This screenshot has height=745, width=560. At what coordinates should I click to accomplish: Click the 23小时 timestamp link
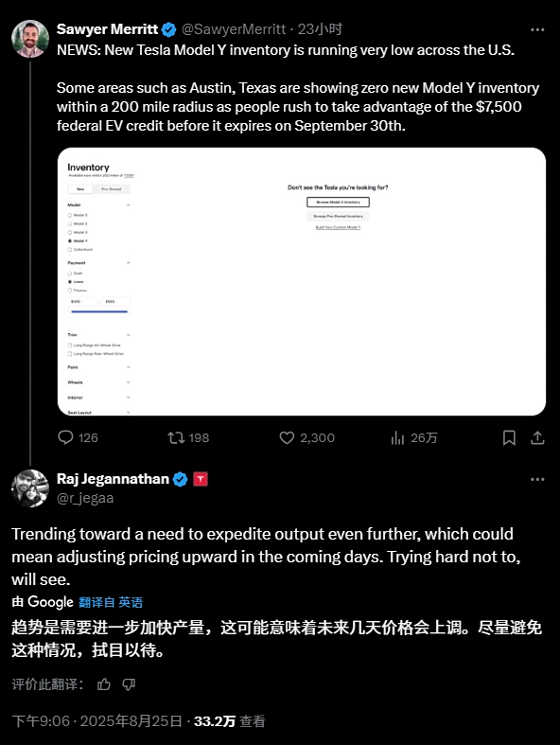pos(320,29)
